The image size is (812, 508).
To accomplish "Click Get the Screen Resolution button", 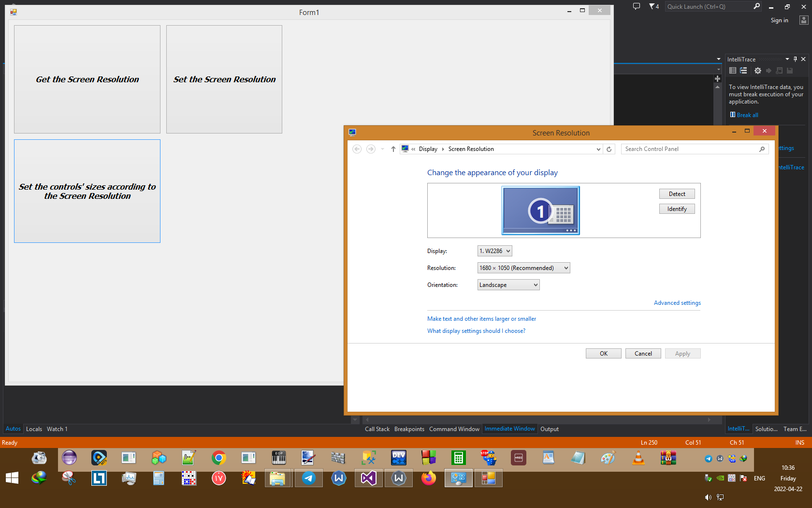I will (x=87, y=79).
